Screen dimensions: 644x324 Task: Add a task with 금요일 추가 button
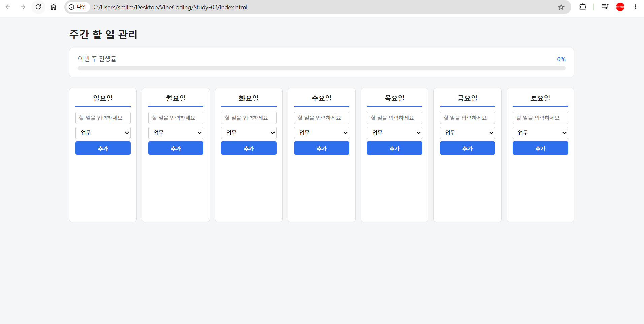pos(468,148)
